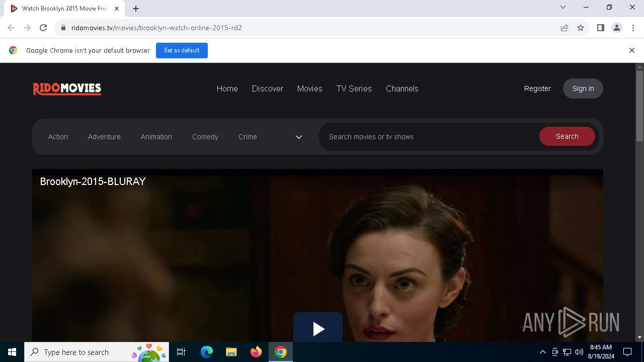Click the Windows taskbar search box

(x=96, y=352)
